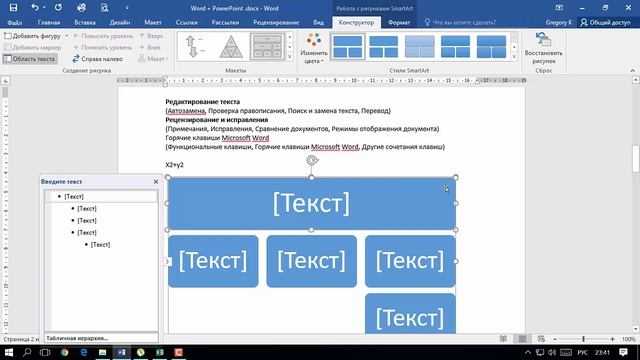Open Chrome from the taskbar
Viewport: 640px width, 360px height.
click(x=64, y=352)
